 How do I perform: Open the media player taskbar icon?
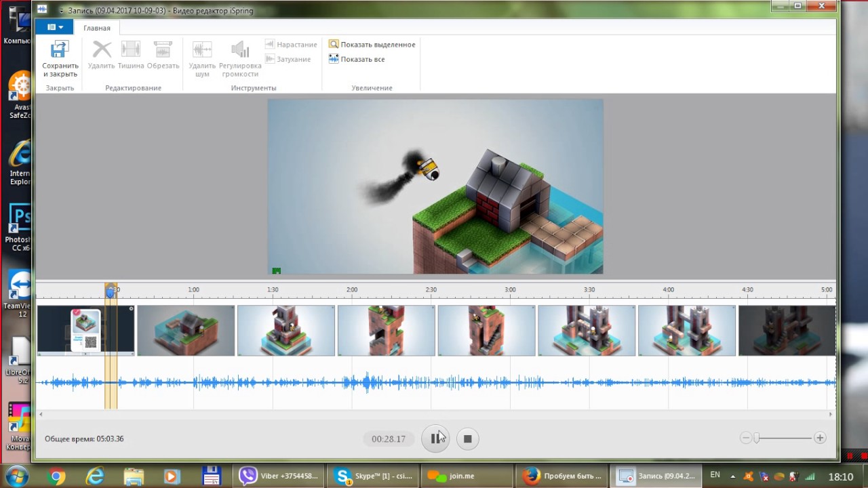pos(172,476)
